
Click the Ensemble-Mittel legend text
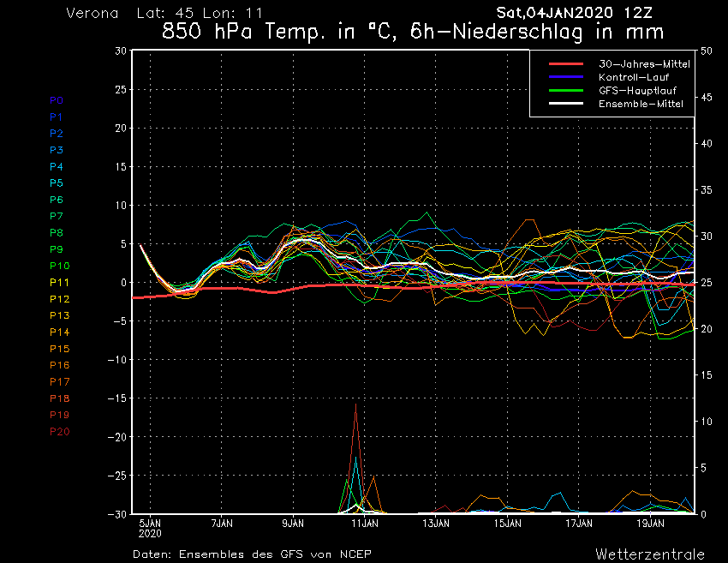(x=641, y=104)
